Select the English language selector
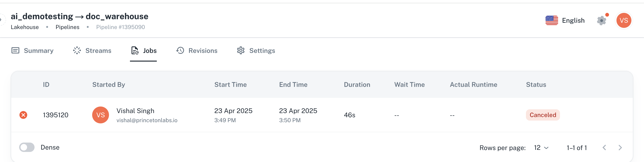The width and height of the screenshot is (644, 162). point(565,20)
